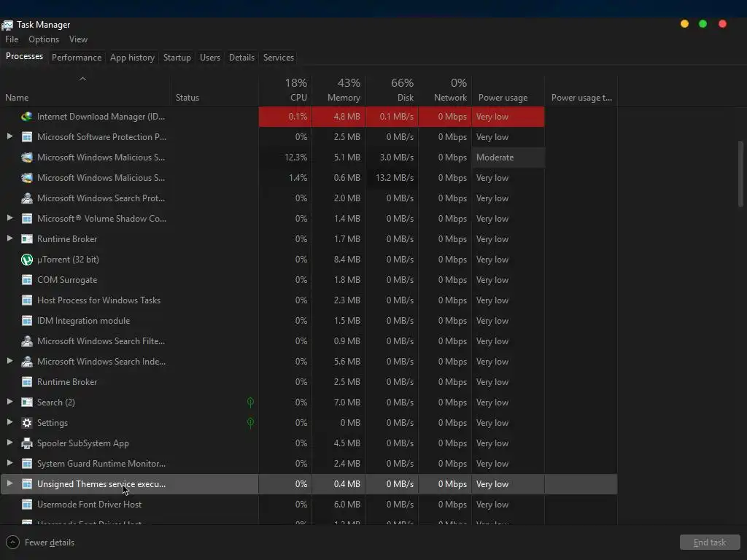
Task: Open the View menu
Action: pyautogui.click(x=78, y=39)
